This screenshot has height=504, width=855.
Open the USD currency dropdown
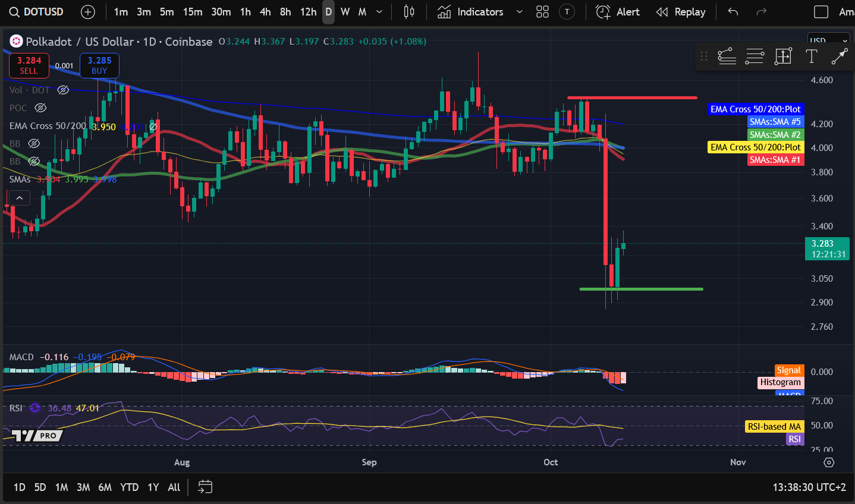tap(828, 40)
